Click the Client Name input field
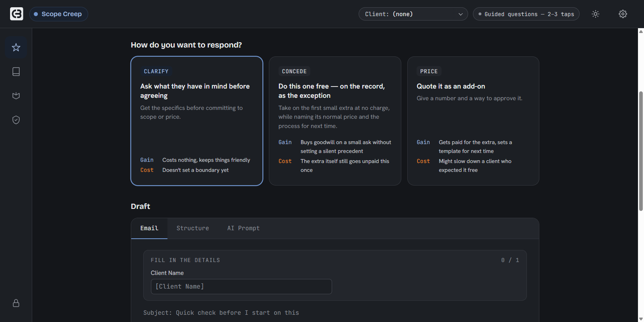This screenshot has height=322, width=644. tap(242, 287)
